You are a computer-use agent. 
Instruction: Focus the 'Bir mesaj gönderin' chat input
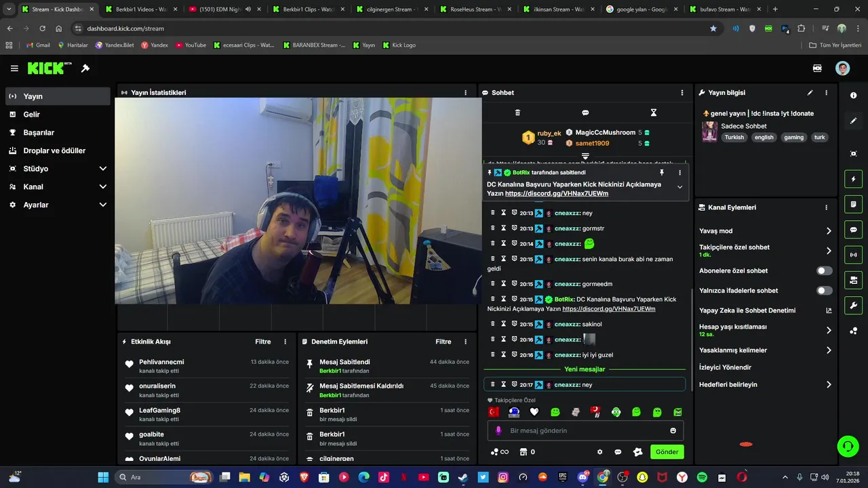[x=587, y=430]
